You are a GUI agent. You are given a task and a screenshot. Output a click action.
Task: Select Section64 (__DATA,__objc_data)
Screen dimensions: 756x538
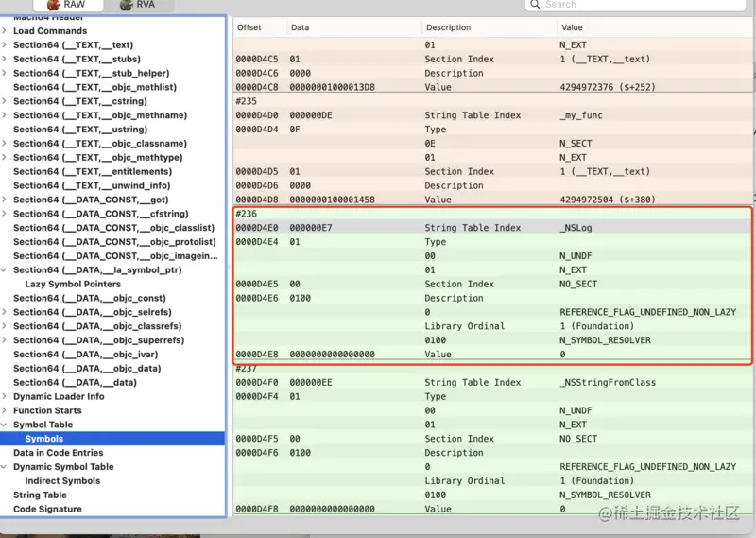[87, 368]
